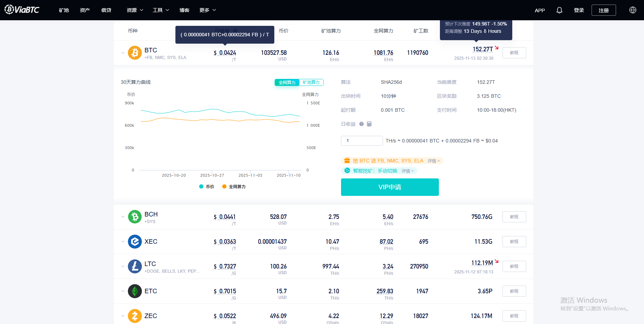Expand the ETC row details
This screenshot has height=324, width=644.
(123, 291)
